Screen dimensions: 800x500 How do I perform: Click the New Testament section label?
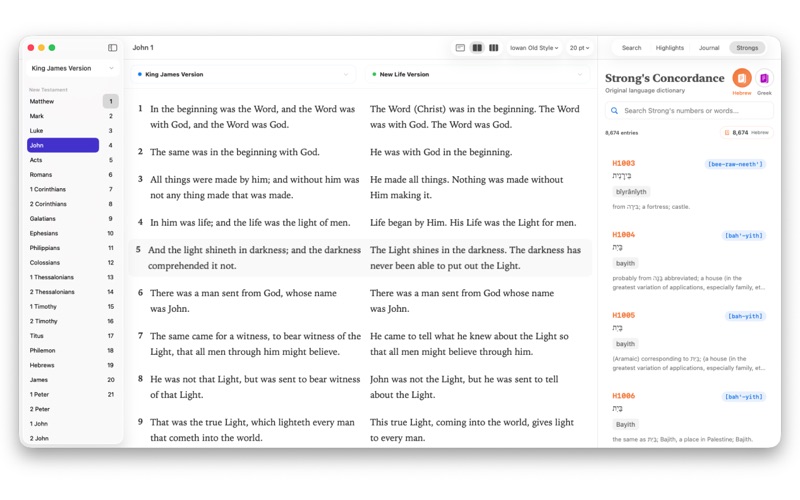(x=48, y=90)
